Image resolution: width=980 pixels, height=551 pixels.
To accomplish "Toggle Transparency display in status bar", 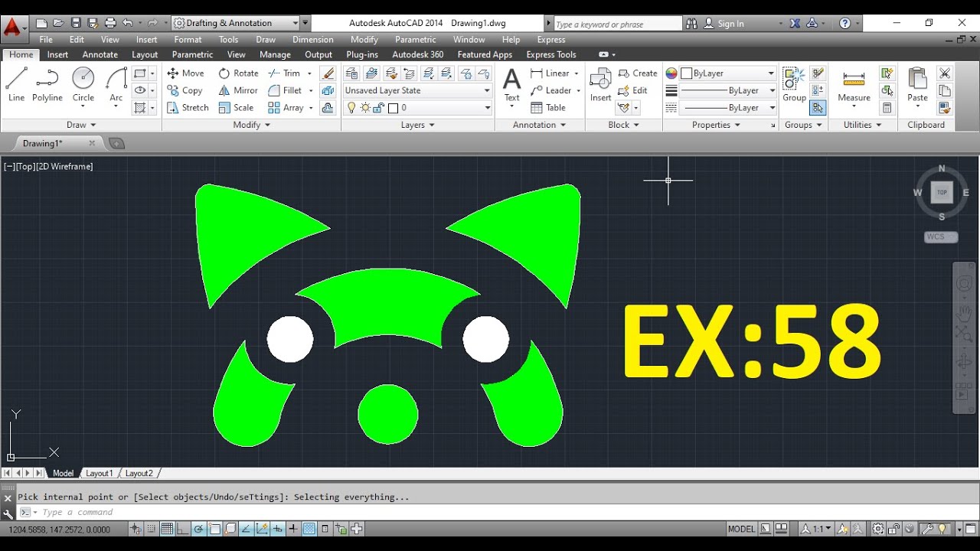I will click(x=309, y=528).
